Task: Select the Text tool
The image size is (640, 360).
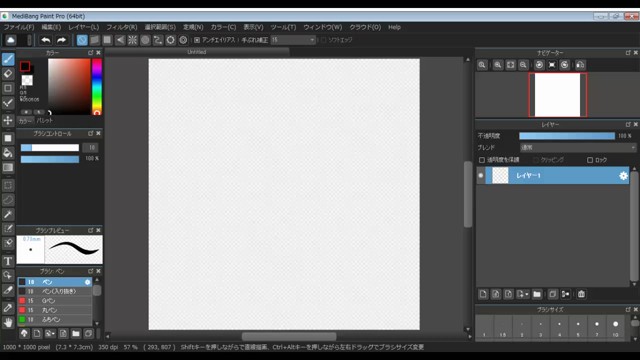Action: [x=8, y=261]
